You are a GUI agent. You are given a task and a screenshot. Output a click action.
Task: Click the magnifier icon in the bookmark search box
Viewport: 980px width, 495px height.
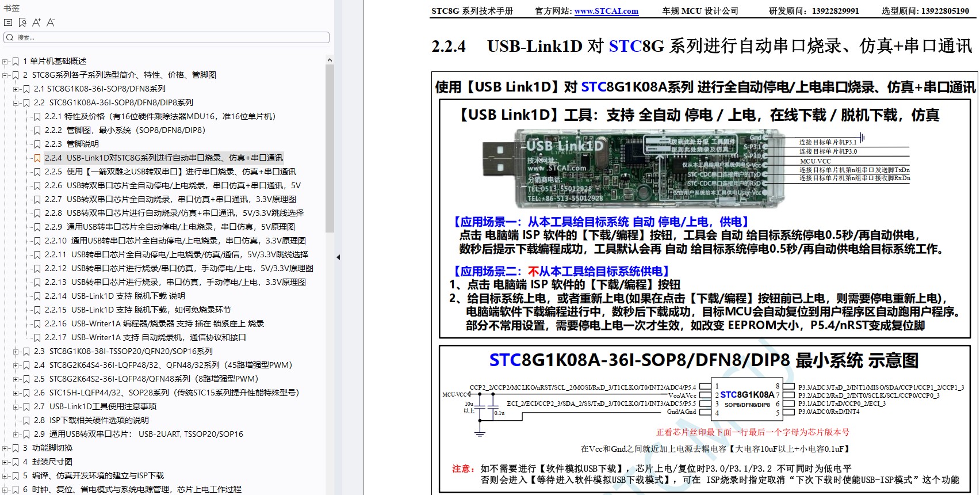[10, 37]
